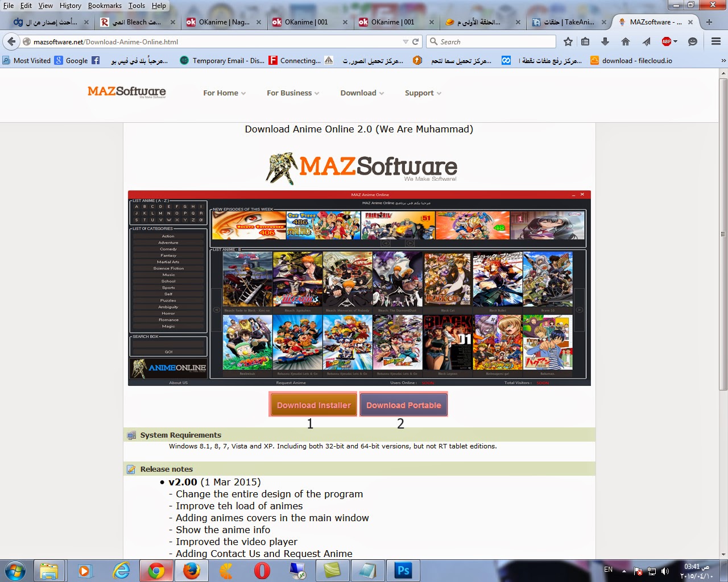Open the History menu

point(71,6)
